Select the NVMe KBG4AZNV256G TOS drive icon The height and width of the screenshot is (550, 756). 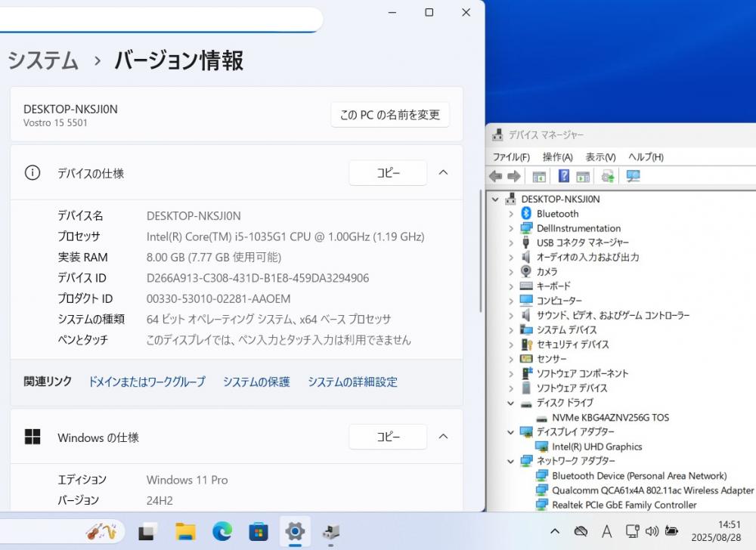point(542,418)
